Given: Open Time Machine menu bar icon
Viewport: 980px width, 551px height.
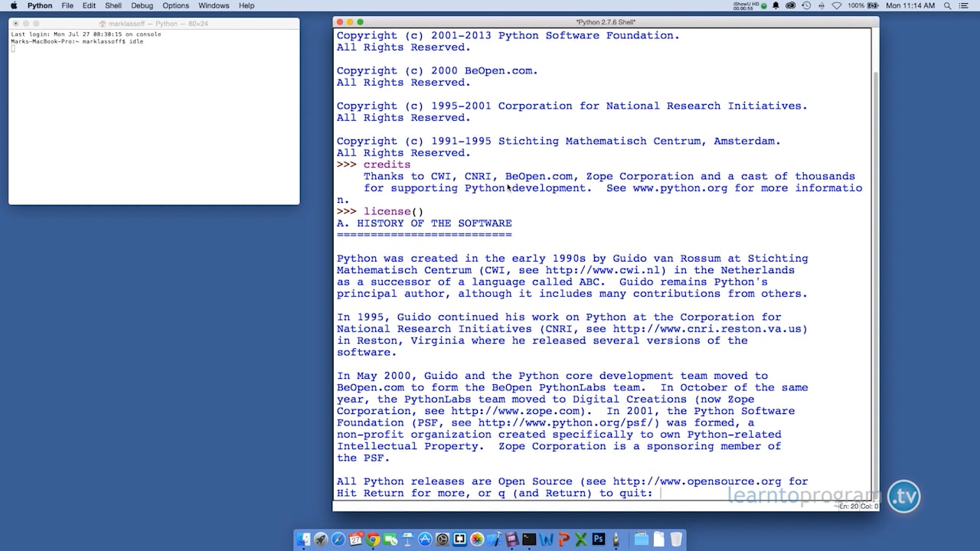Looking at the screenshot, I should point(806,5).
